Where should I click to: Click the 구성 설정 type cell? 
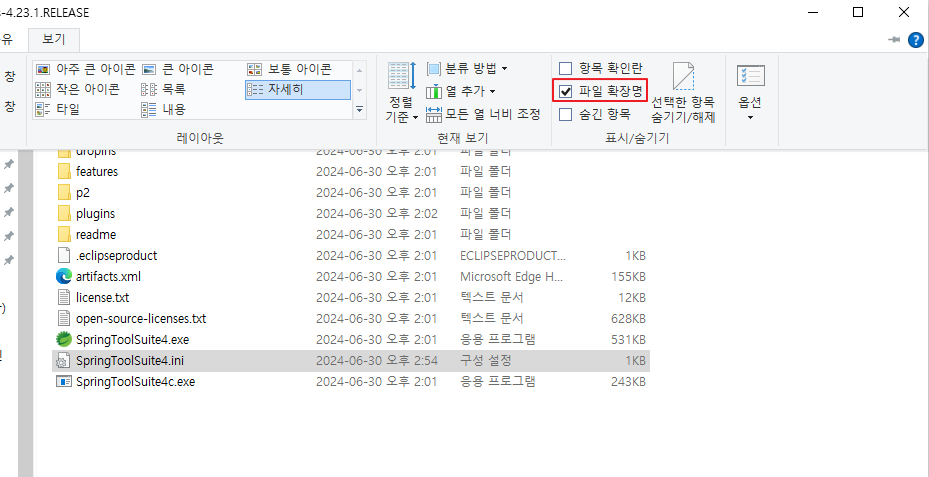point(486,360)
